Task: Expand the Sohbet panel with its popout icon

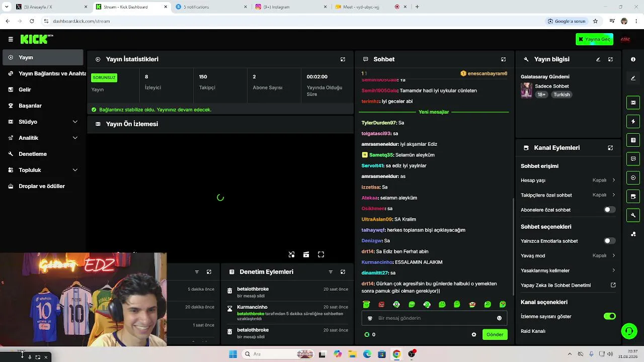Action: click(x=503, y=59)
